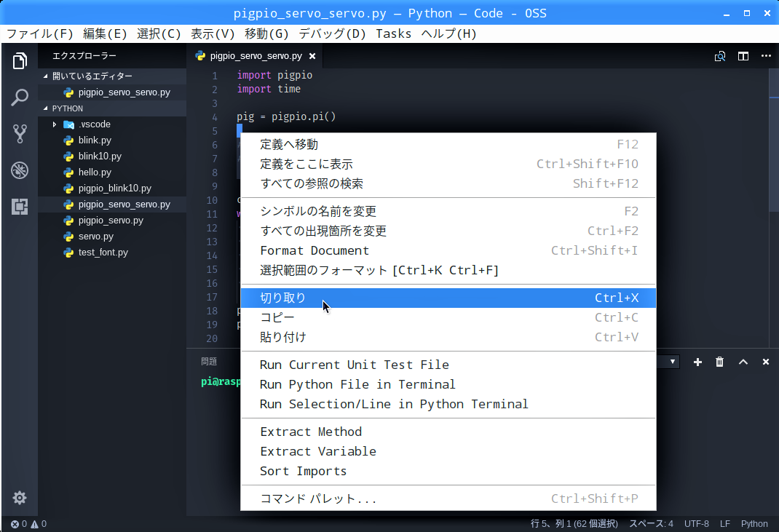Viewport: 779px width, 532px height.
Task: Open servo.py in the explorer
Action: pos(112,237)
